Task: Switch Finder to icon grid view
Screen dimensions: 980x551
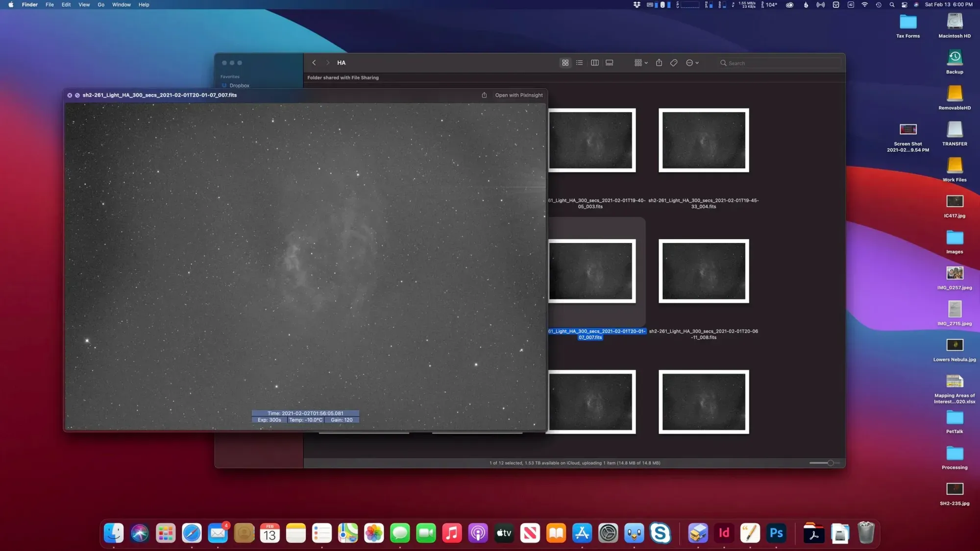Action: point(565,63)
